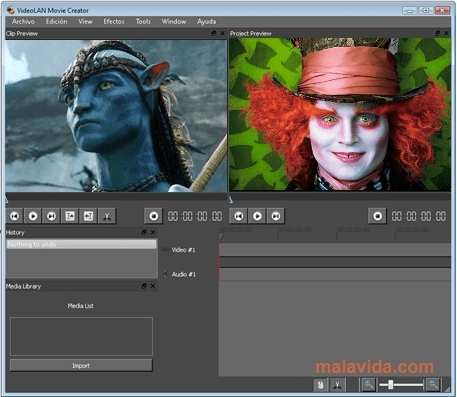Click the 00:03:00:00 mark on timeline ruler
The image size is (457, 397).
tap(412, 230)
